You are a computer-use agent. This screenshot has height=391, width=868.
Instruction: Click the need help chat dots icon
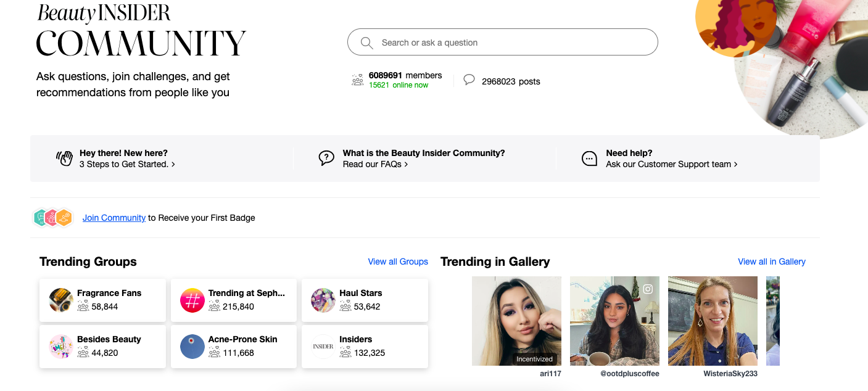coord(590,158)
